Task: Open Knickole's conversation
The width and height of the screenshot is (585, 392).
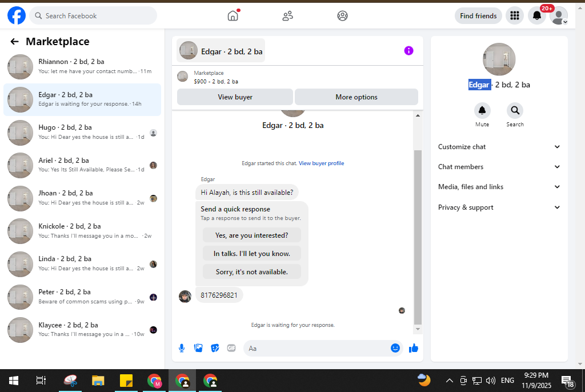Action: tap(82, 231)
